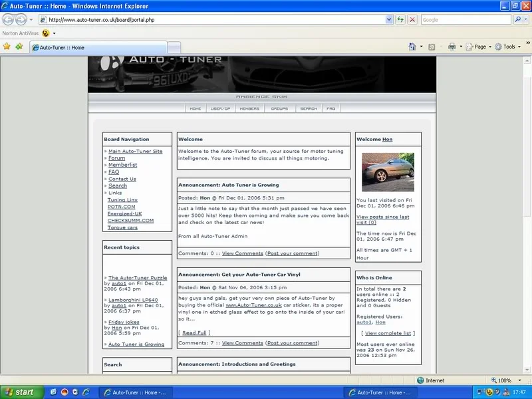This screenshot has width=532, height=399.
Task: Open the Tools menu
Action: click(x=507, y=47)
